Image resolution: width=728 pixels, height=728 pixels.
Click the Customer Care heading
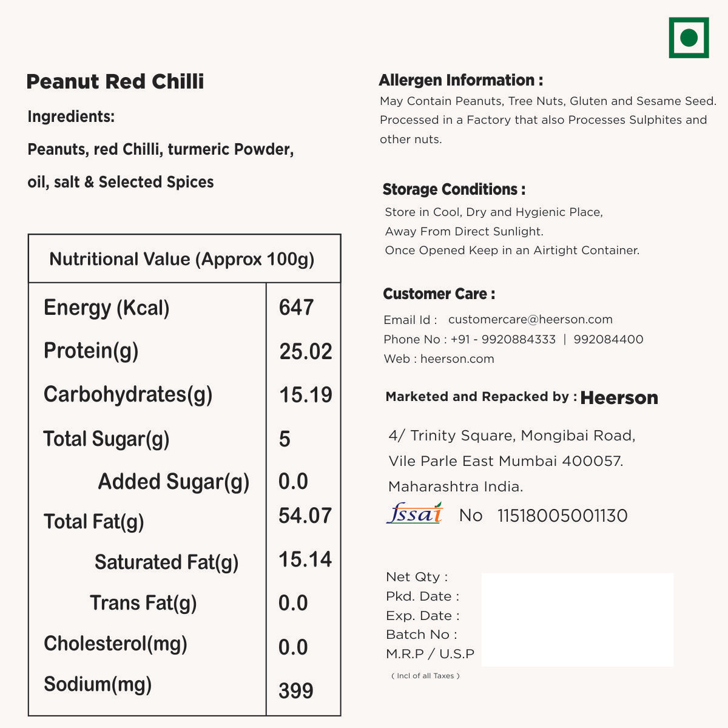click(x=439, y=294)
